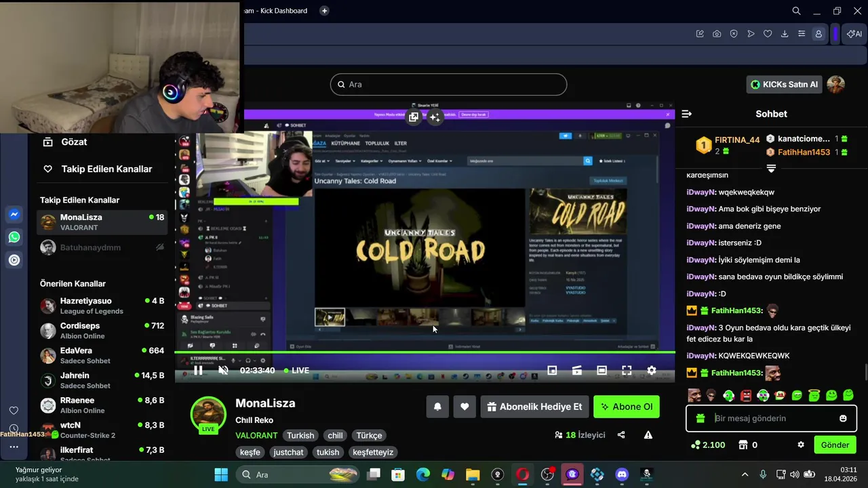868x488 pixels.
Task: Pause the MonaLisza live stream
Action: point(198,370)
